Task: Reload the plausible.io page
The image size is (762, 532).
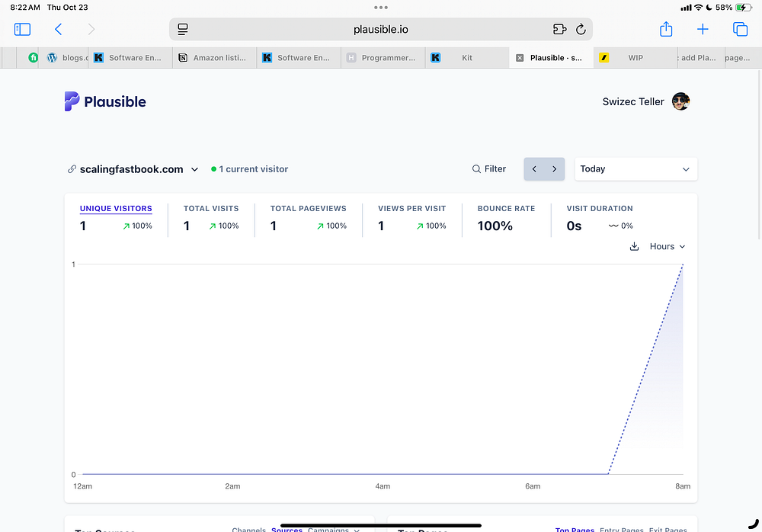Action: 581,29
